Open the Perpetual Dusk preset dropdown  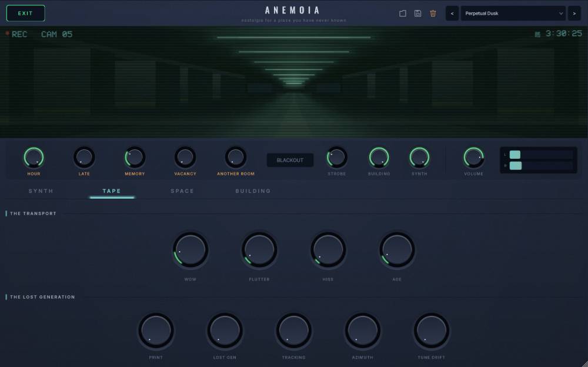[x=513, y=14]
